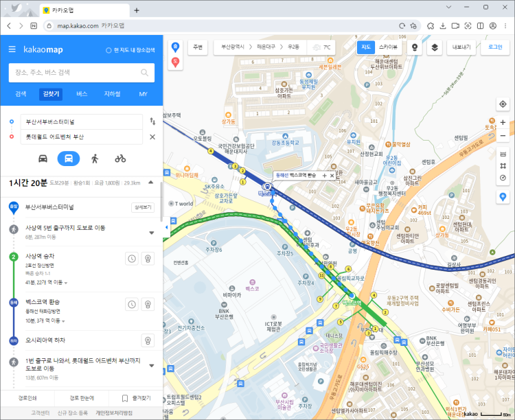
Task: Open the kakaomap hamburger menu
Action: [x=12, y=49]
